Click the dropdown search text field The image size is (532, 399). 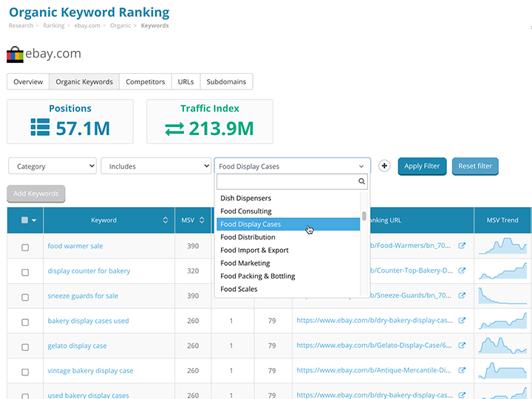[286, 181]
